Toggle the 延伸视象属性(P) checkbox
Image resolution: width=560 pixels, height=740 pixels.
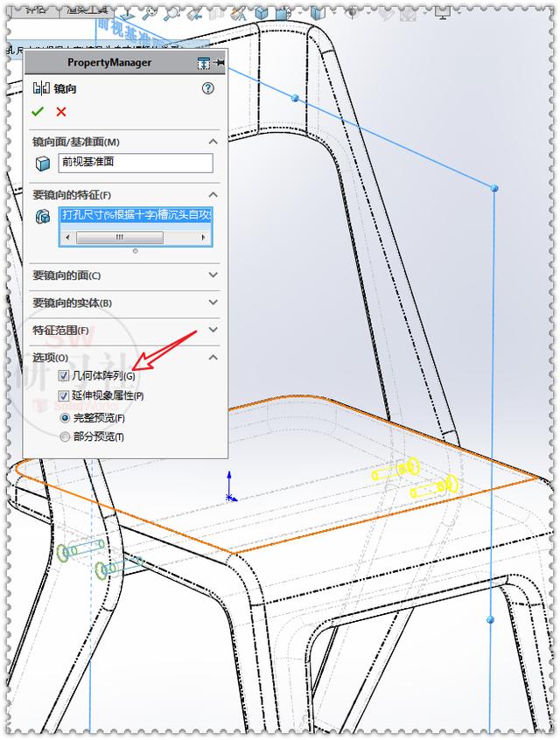(x=64, y=395)
